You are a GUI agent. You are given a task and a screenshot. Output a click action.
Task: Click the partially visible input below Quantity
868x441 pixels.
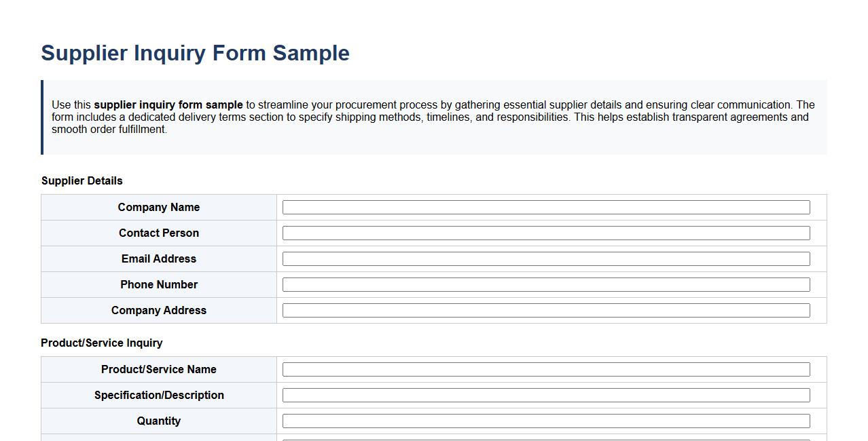coord(545,439)
